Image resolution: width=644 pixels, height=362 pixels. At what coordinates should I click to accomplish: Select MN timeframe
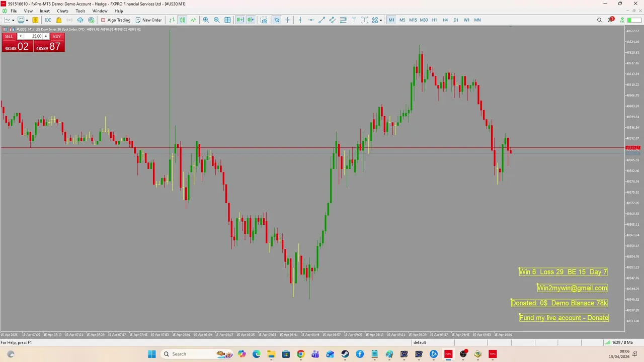pyautogui.click(x=477, y=20)
